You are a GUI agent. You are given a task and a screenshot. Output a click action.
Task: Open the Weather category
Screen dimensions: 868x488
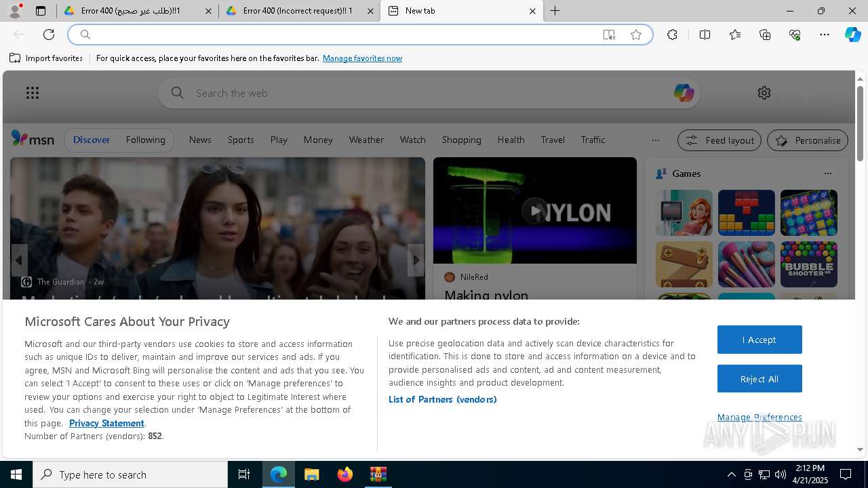tap(366, 140)
